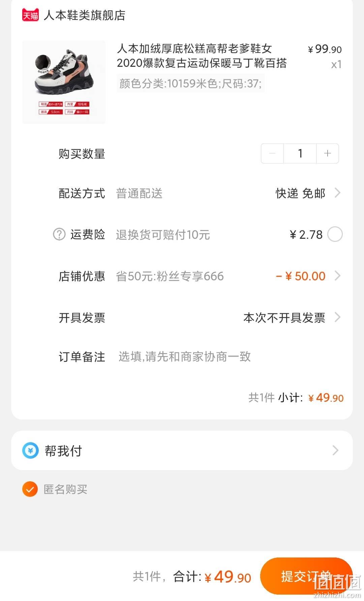Image resolution: width=364 pixels, height=601 pixels.
Task: Open the product title 人本加绒厚底松糕 link
Action: coord(202,56)
